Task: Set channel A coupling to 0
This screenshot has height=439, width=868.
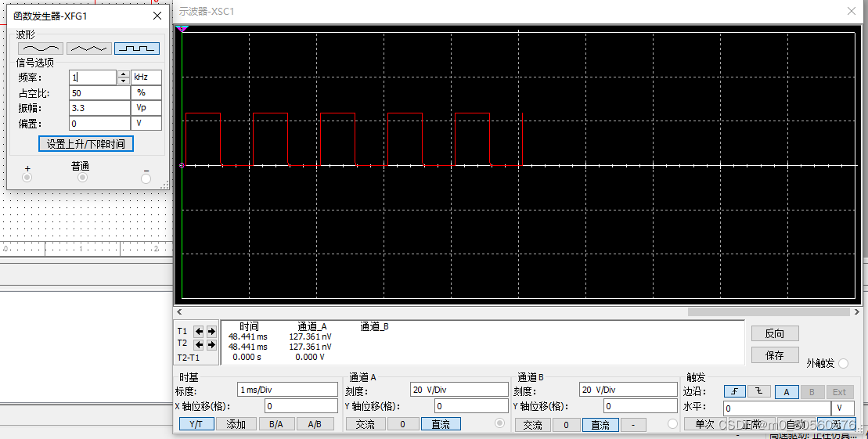Action: pos(402,424)
